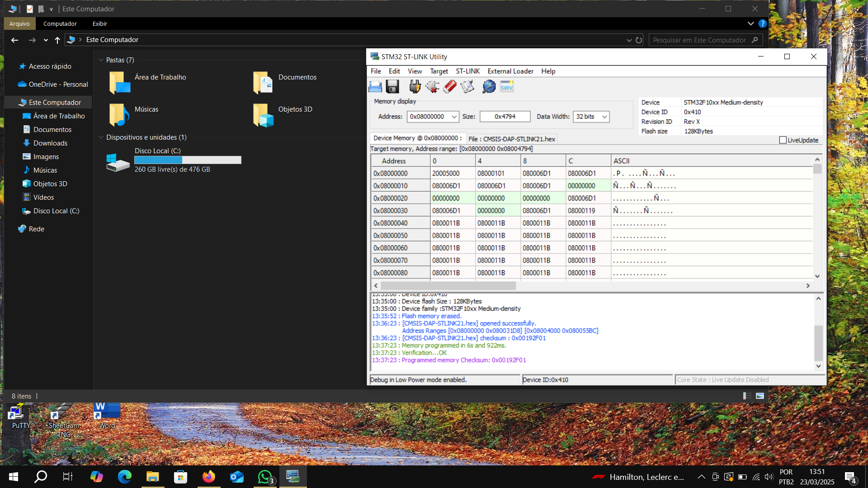Click the Explorer back arrow
This screenshot has width=868, height=488.
[14, 40]
